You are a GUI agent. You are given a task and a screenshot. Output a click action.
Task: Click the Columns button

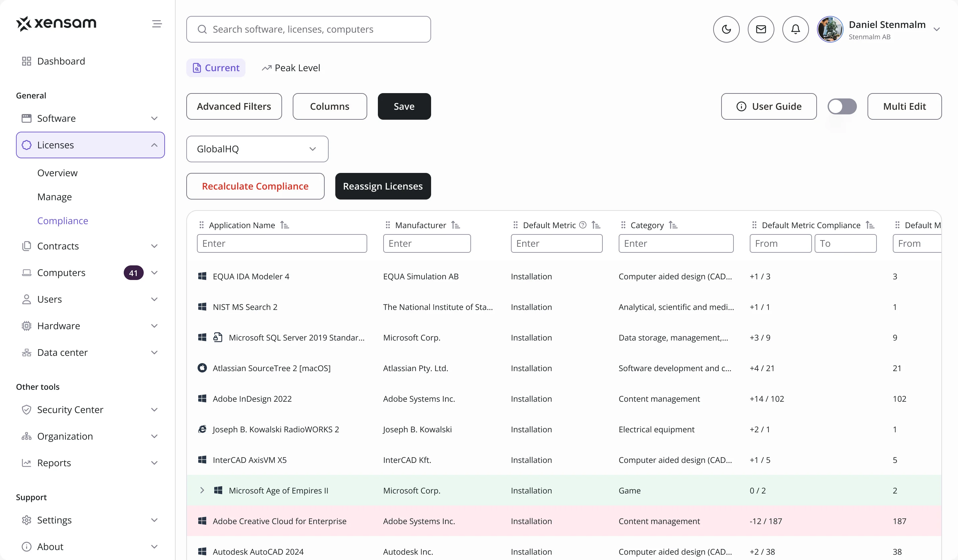tap(330, 106)
